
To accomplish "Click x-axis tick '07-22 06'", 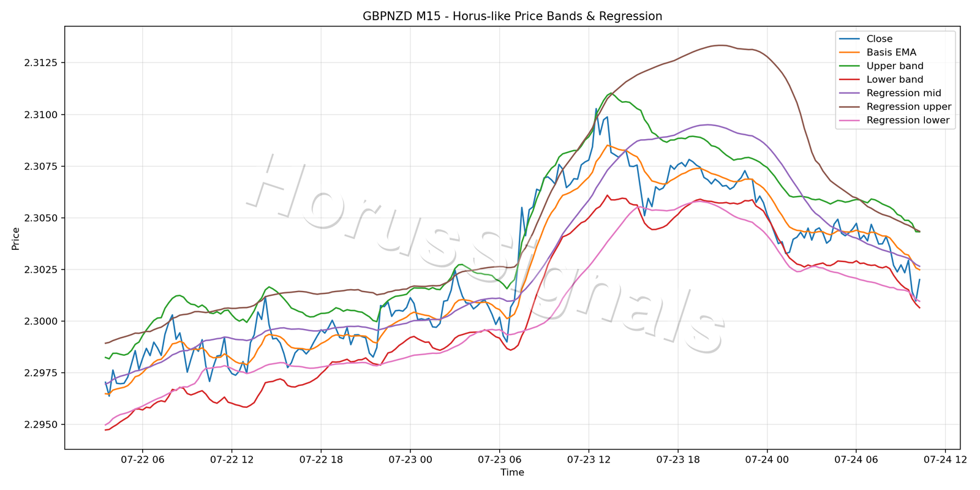I will coord(142,459).
